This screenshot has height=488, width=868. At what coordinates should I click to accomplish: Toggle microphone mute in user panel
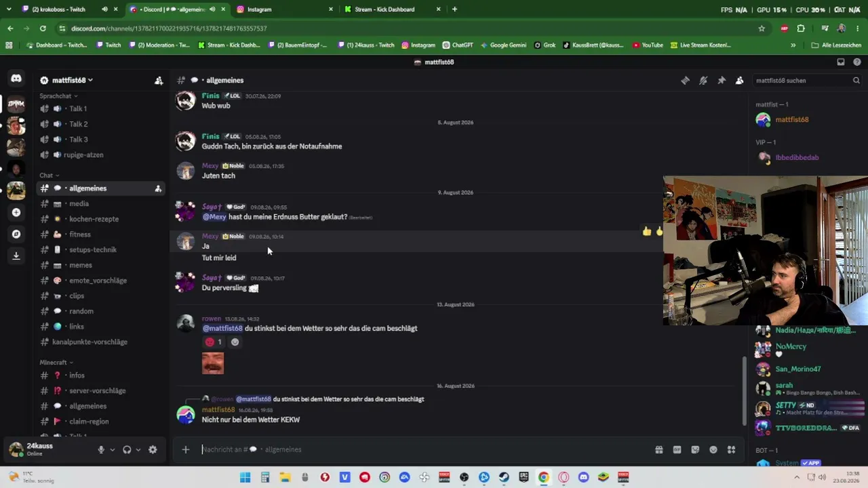[x=101, y=449]
